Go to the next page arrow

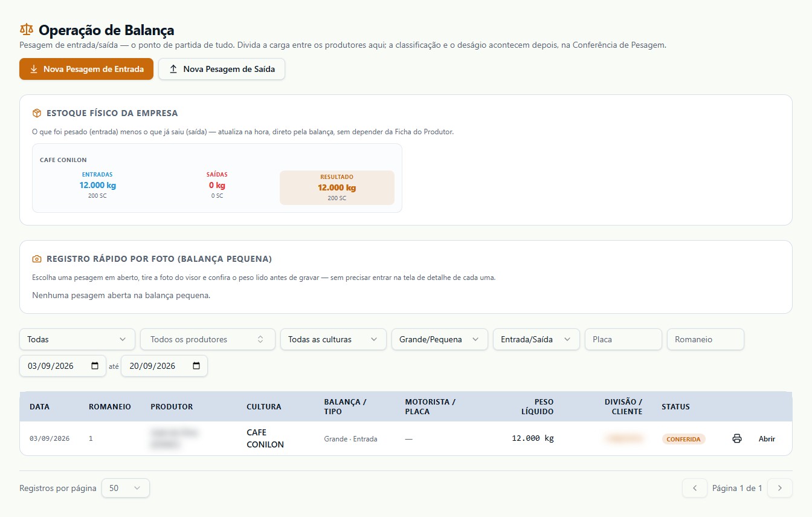[780, 488]
